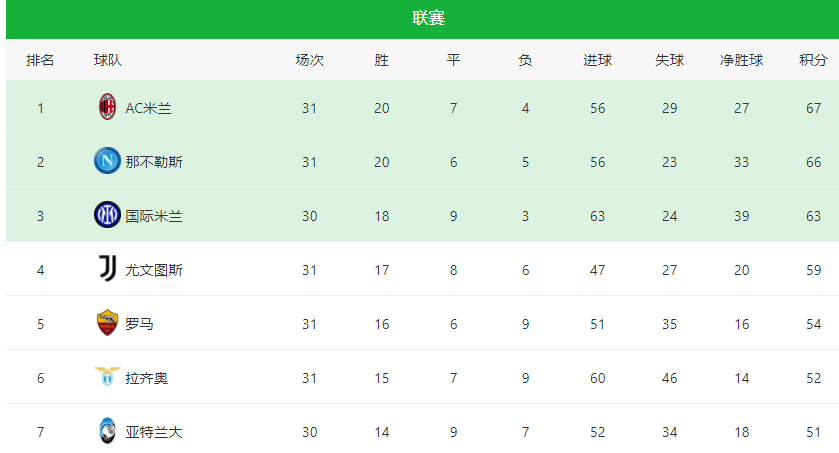Click the Lazio eagle logo
This screenshot has width=839, height=453.
click(x=107, y=376)
